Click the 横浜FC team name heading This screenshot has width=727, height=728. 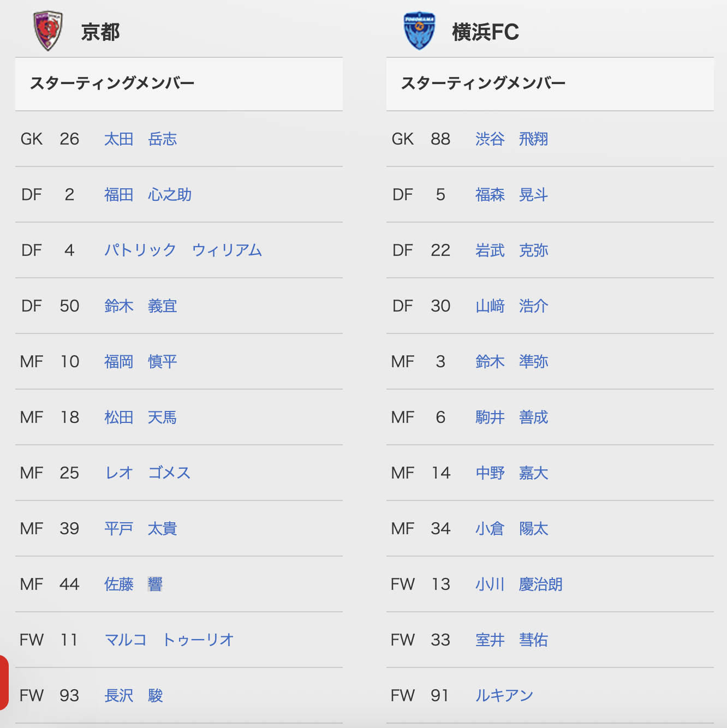coord(485,32)
